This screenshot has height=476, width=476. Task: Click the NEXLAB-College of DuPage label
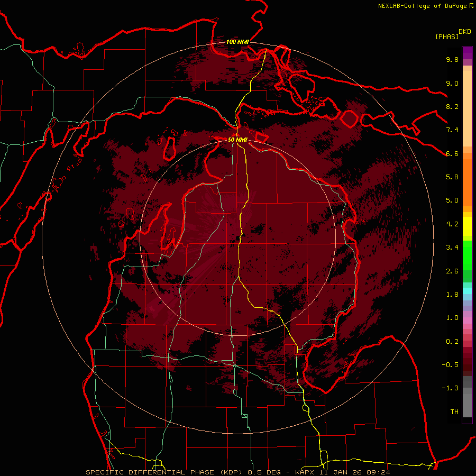click(x=423, y=6)
